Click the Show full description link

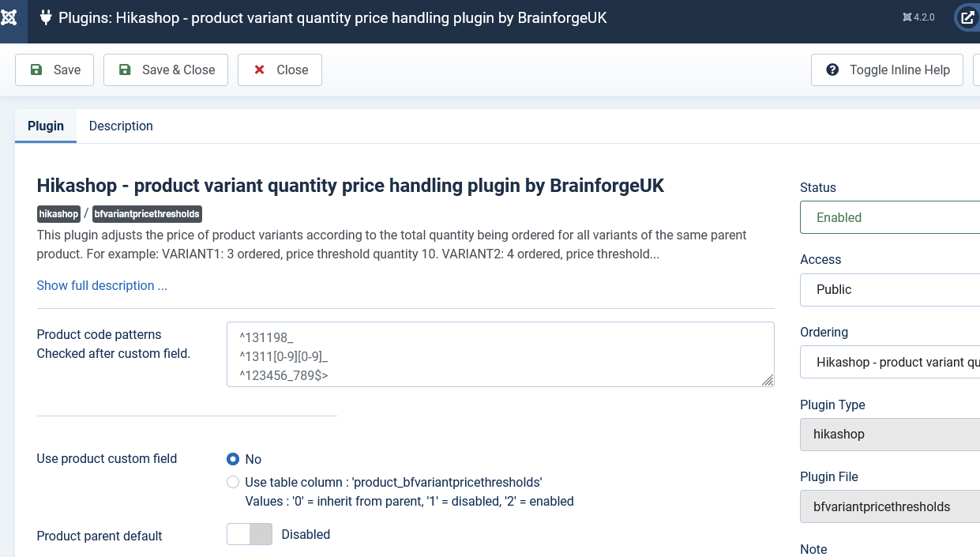(x=102, y=285)
